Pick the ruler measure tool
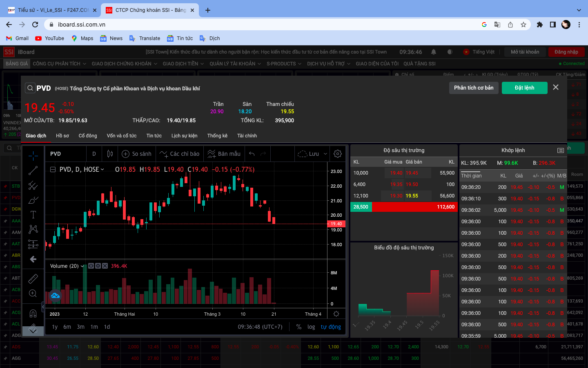The height and width of the screenshot is (368, 588). pos(33,279)
